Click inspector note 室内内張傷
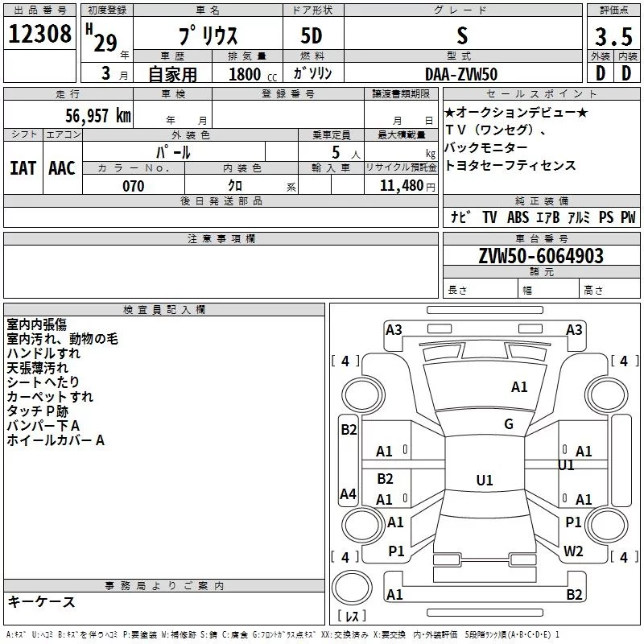The image size is (644, 644). pyautogui.click(x=36, y=324)
